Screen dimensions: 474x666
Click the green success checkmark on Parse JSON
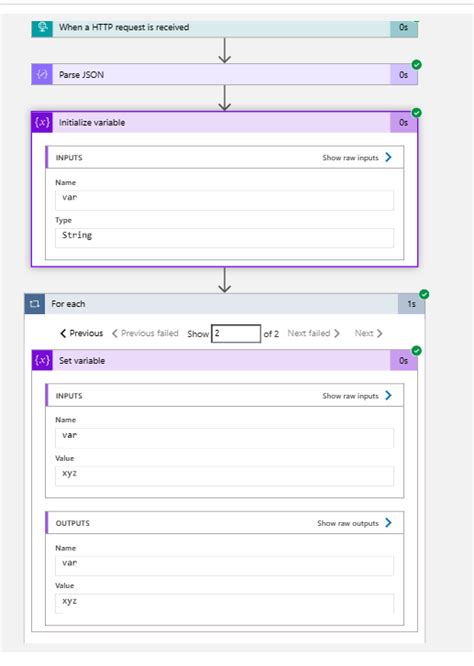tap(417, 65)
